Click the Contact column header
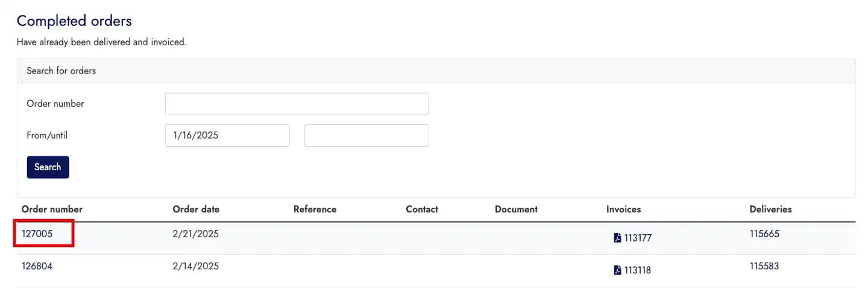Image resolution: width=868 pixels, height=297 pixels. (x=422, y=209)
